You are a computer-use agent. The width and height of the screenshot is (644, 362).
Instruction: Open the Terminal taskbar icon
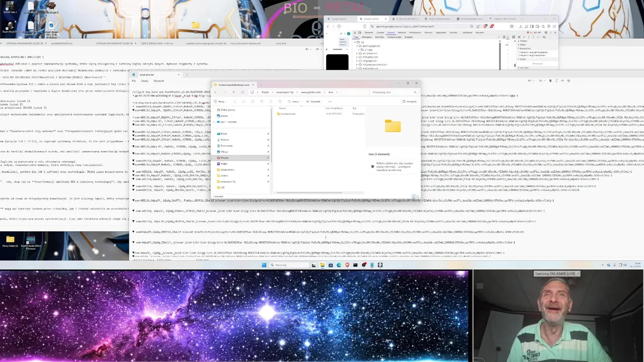pyautogui.click(x=355, y=265)
